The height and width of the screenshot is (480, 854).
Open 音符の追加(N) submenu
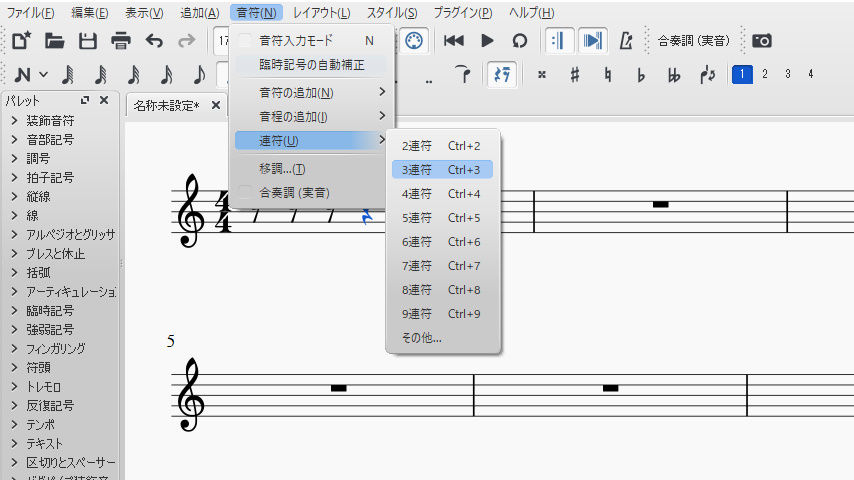tap(311, 93)
